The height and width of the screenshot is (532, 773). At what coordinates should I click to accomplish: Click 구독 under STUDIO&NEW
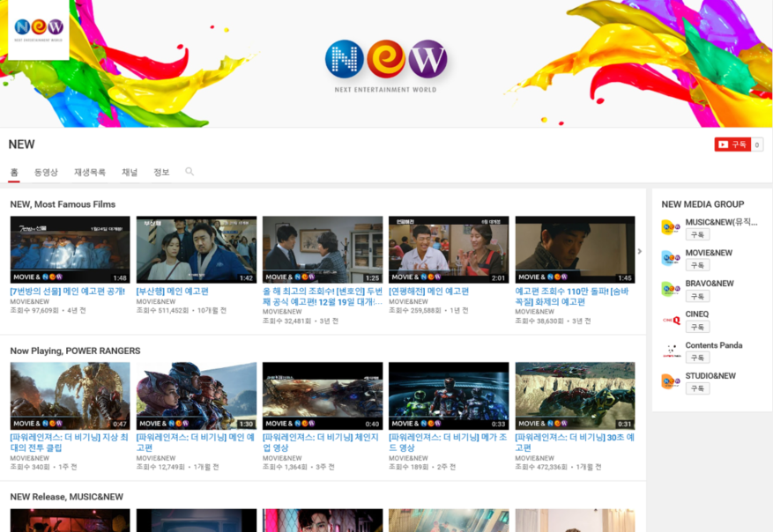[x=697, y=388]
